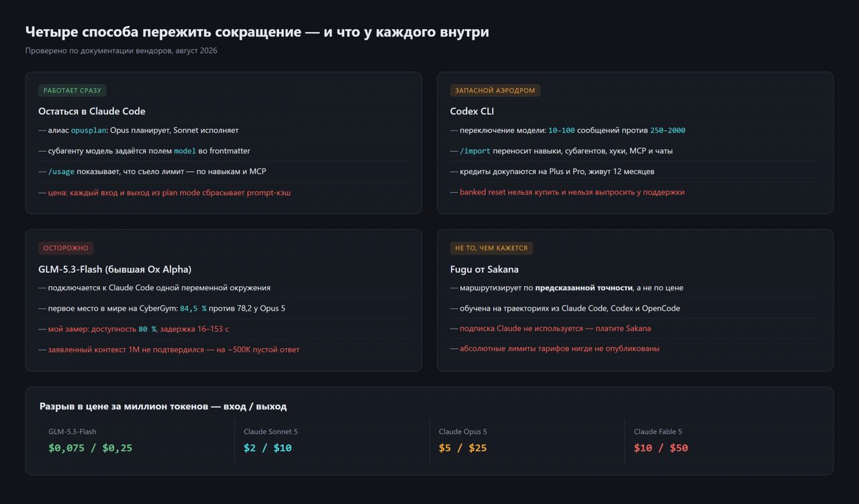Click the card title 'GLM-5.3-Flash (бывшая Ox Alpha)'
The height and width of the screenshot is (504, 859).
[x=115, y=269]
